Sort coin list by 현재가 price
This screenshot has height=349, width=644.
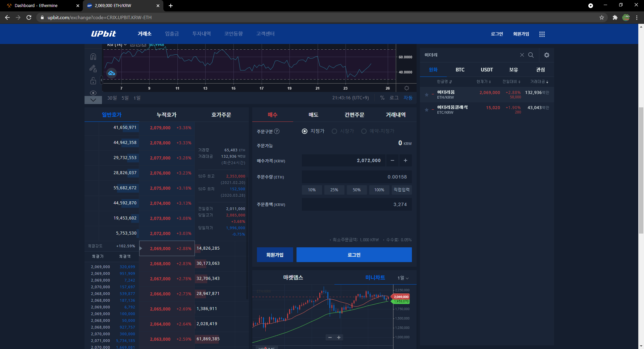point(484,82)
